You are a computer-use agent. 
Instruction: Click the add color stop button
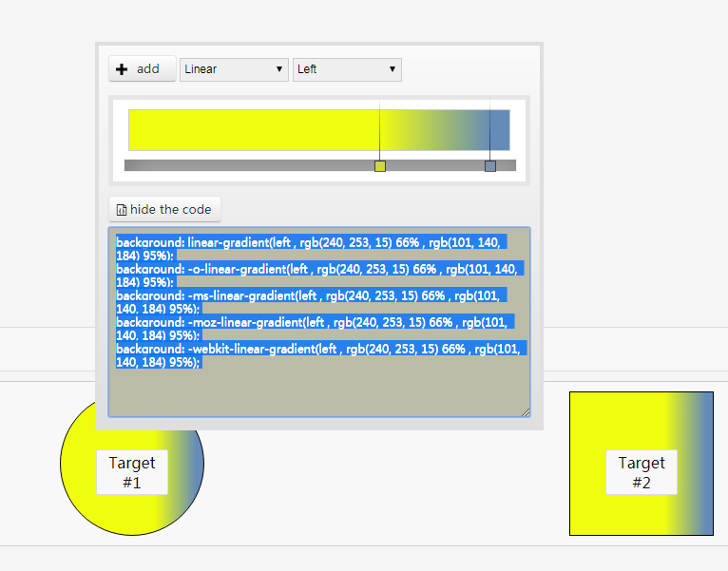tap(143, 68)
